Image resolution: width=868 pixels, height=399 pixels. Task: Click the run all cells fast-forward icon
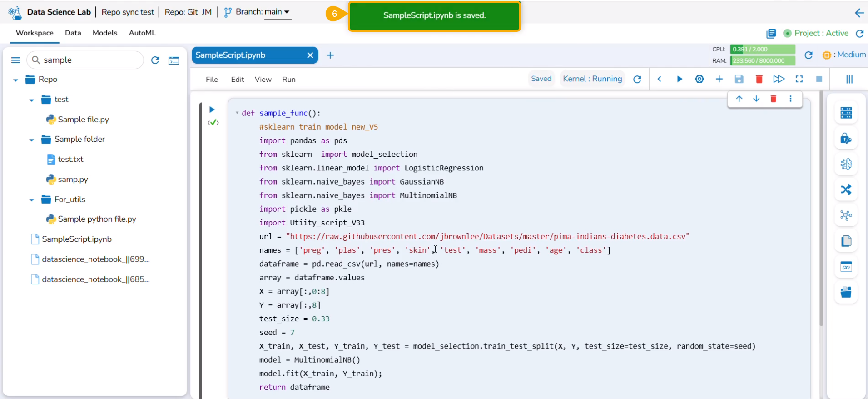779,79
